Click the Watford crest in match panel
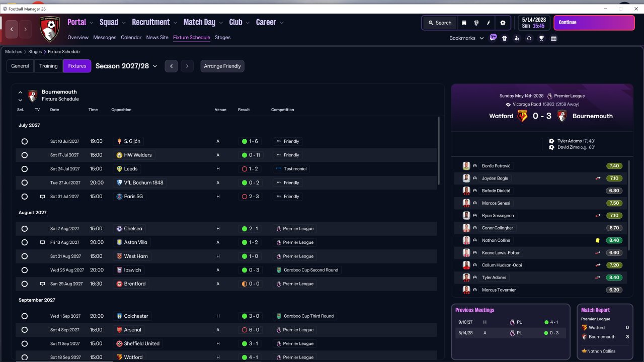The image size is (644, 362). tap(522, 116)
